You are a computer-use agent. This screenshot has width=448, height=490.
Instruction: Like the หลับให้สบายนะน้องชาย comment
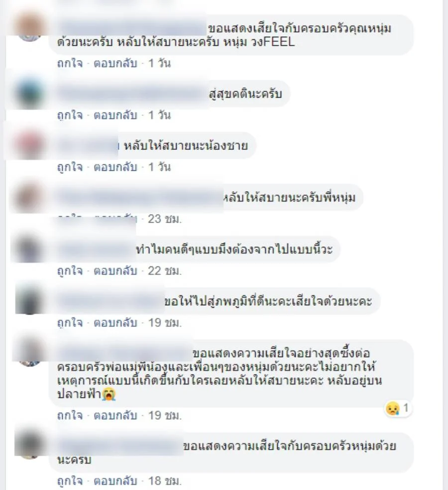70,167
